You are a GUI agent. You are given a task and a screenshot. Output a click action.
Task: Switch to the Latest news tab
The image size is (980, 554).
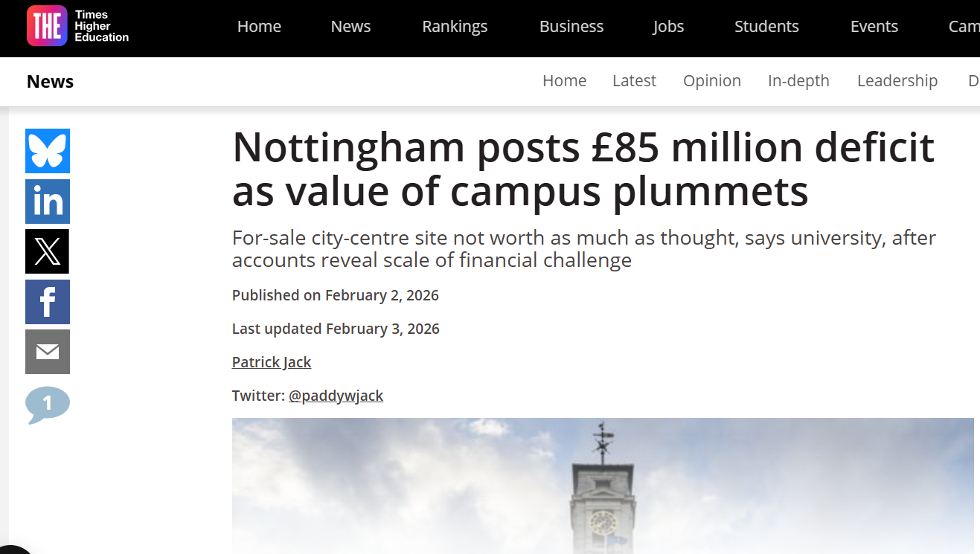tap(634, 81)
